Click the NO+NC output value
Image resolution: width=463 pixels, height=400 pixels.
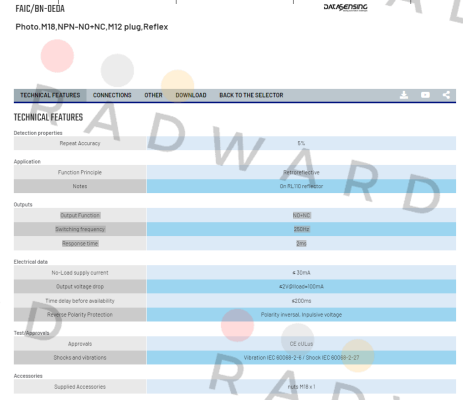point(301,215)
